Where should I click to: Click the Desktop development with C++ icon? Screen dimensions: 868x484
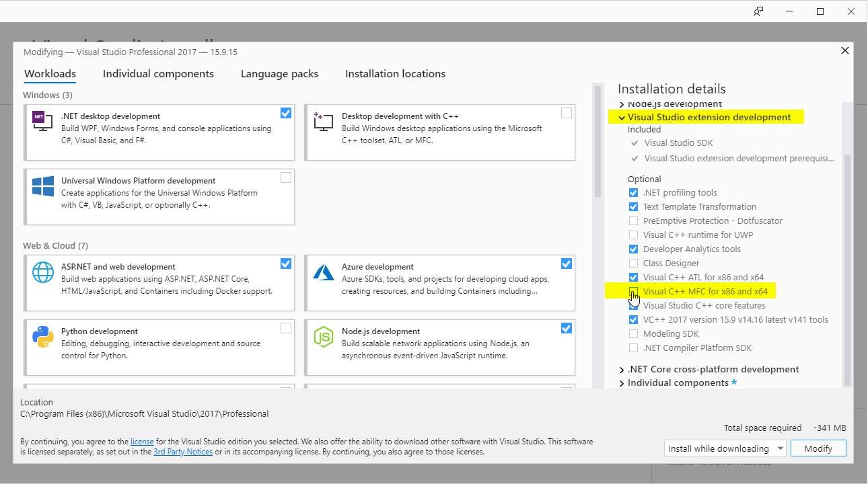[323, 121]
